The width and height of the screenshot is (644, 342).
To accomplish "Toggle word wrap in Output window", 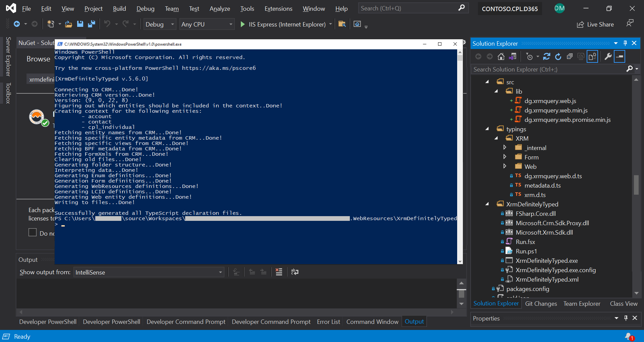I will click(x=295, y=272).
